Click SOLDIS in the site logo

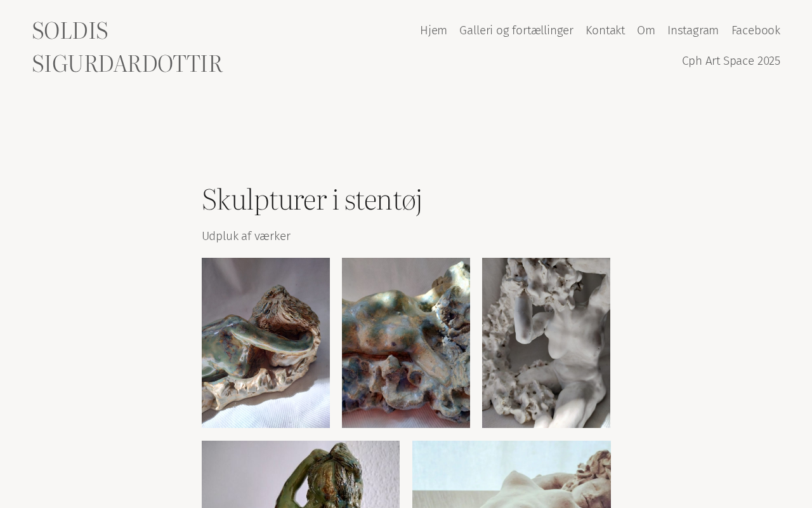click(70, 31)
